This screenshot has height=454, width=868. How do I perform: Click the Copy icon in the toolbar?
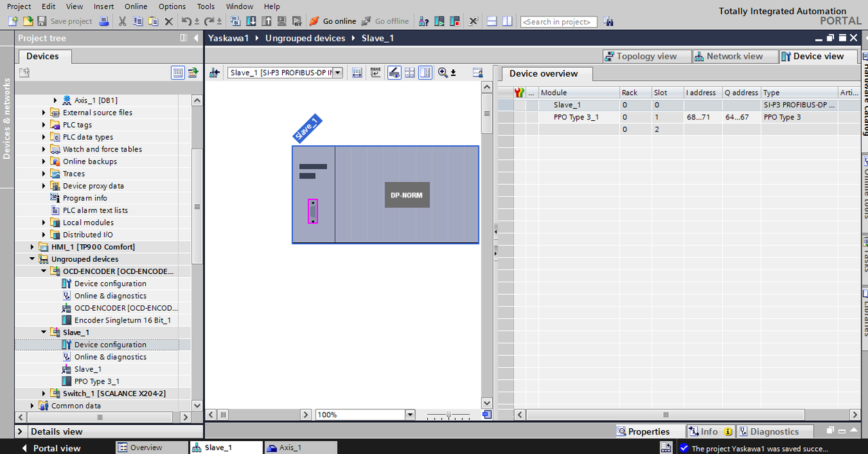point(138,21)
